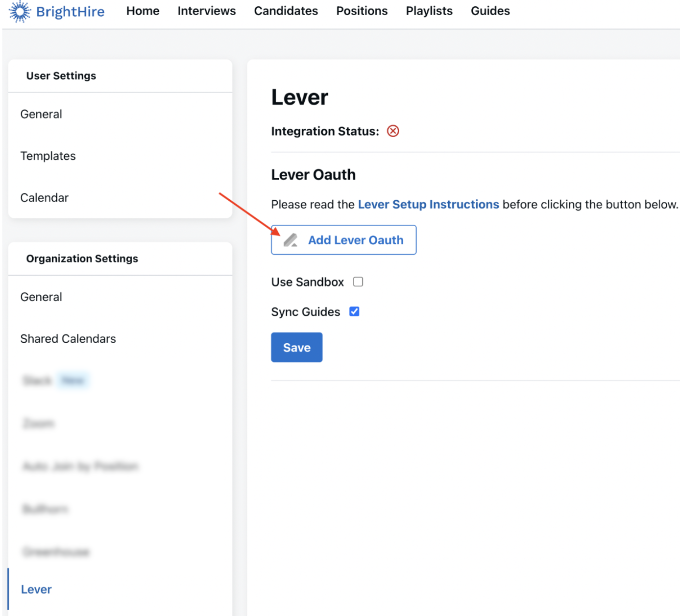Select Auto Join by Position settings
This screenshot has height=616, width=680.
tap(80, 466)
